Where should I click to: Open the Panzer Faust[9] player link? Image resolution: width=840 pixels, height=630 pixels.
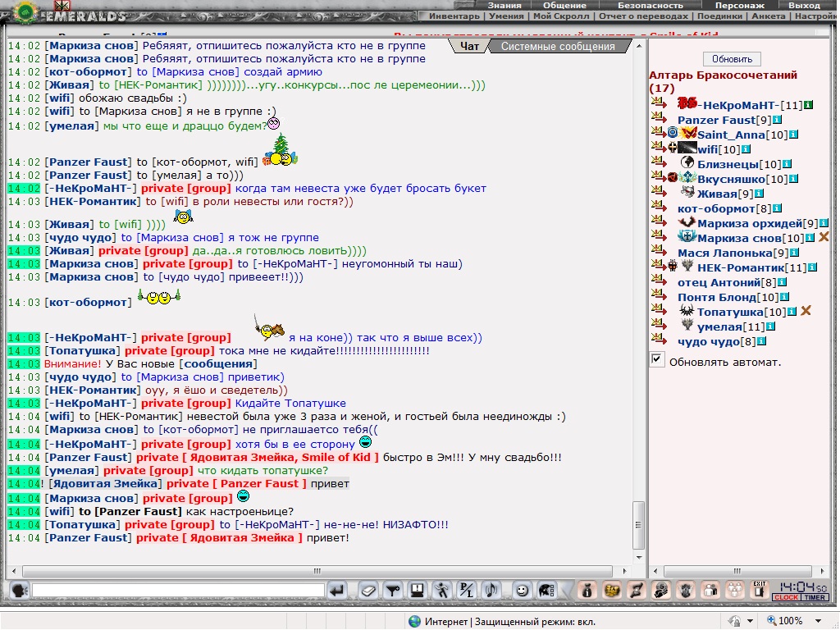point(717,120)
